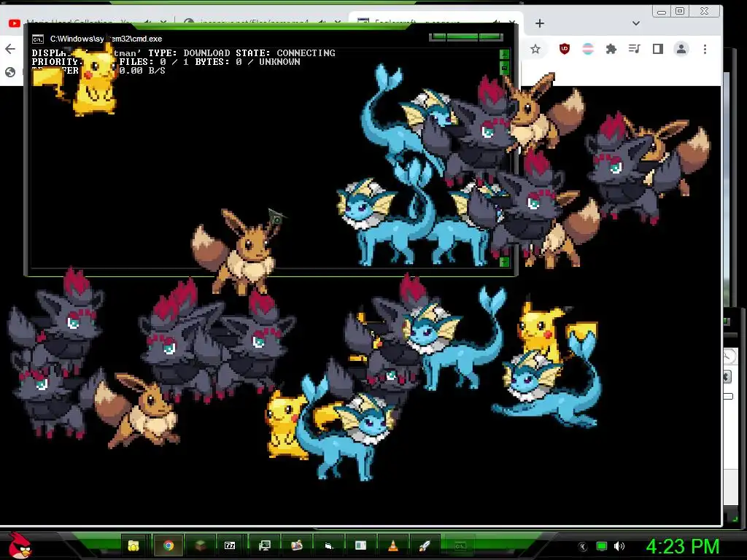The height and width of the screenshot is (560, 747).
Task: Launch the rocket taskbar icon
Action: (x=425, y=545)
